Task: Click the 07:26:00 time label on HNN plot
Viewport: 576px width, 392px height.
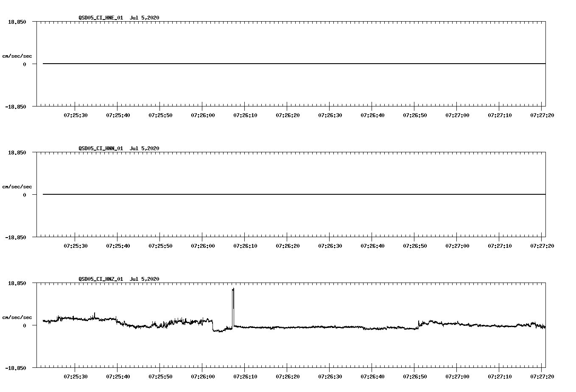Action: tap(203, 246)
